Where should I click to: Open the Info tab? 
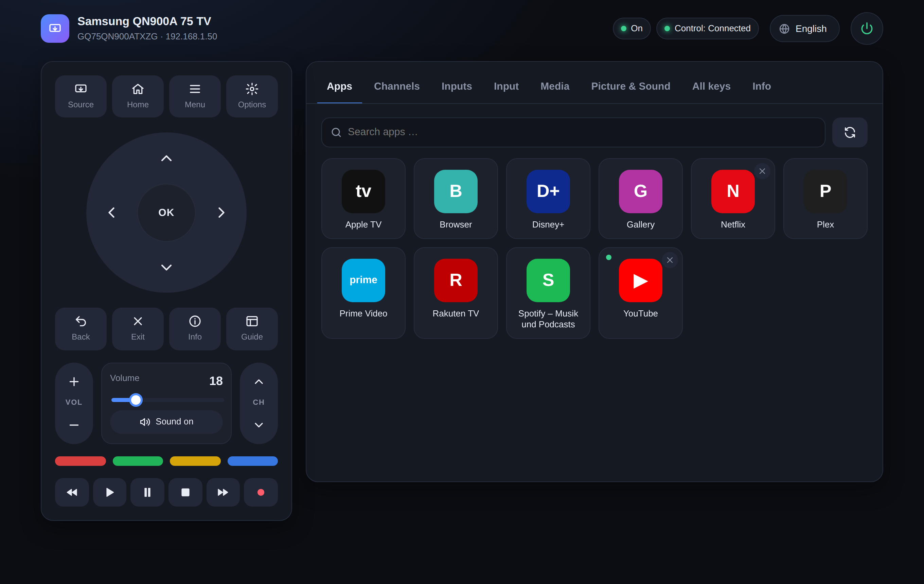click(x=761, y=86)
